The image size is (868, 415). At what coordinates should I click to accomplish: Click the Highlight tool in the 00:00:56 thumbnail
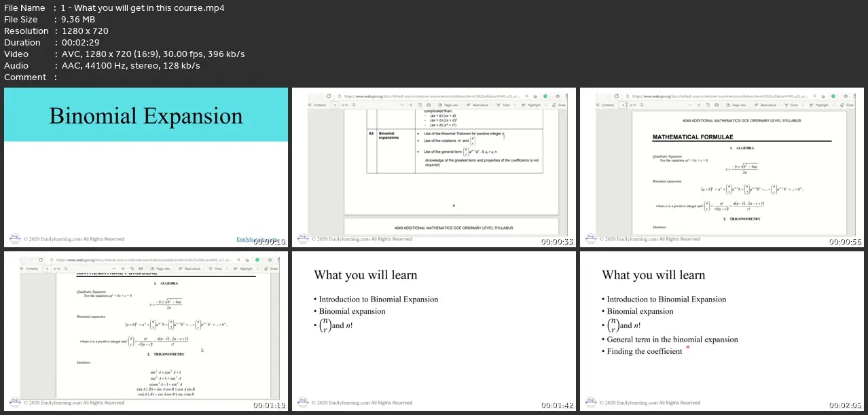coord(819,105)
